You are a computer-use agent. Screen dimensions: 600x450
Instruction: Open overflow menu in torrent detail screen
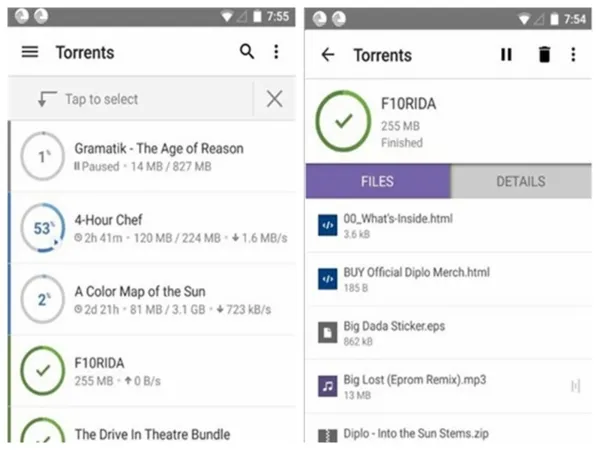[x=573, y=54]
